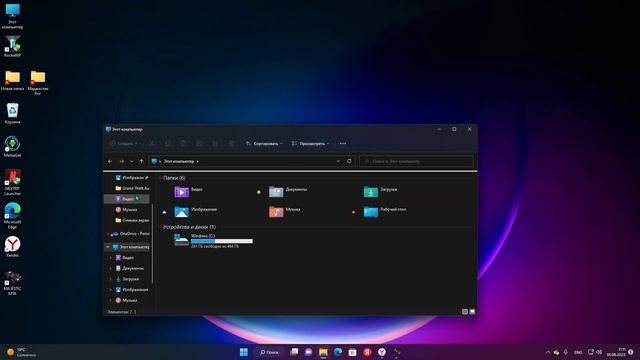
Task: Click the Paste icon in Explorer toolbar
Action: pyautogui.click(x=183, y=144)
